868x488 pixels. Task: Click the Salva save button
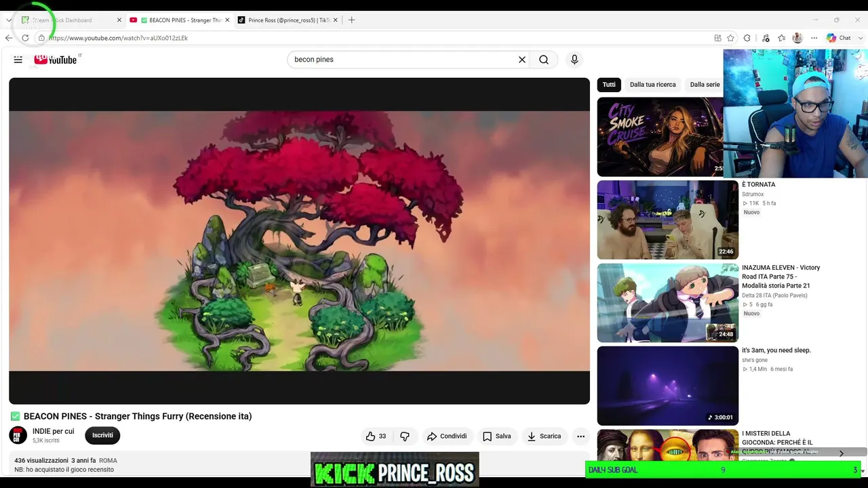click(496, 436)
